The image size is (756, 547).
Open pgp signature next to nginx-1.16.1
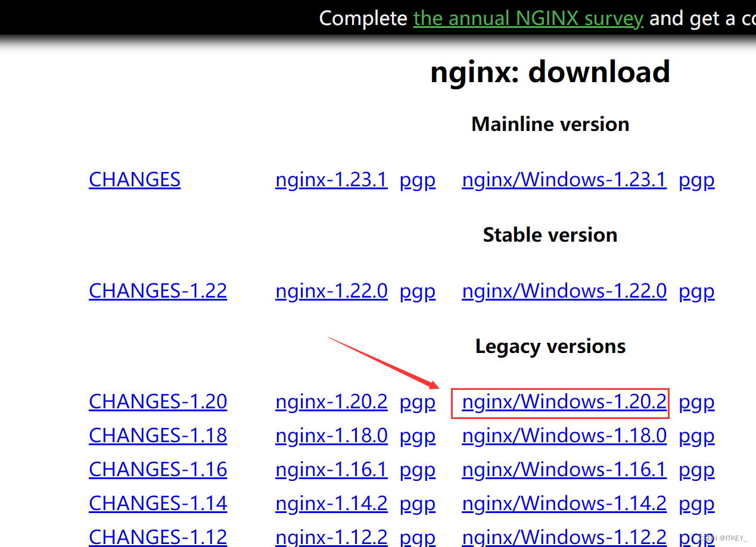[x=418, y=470]
